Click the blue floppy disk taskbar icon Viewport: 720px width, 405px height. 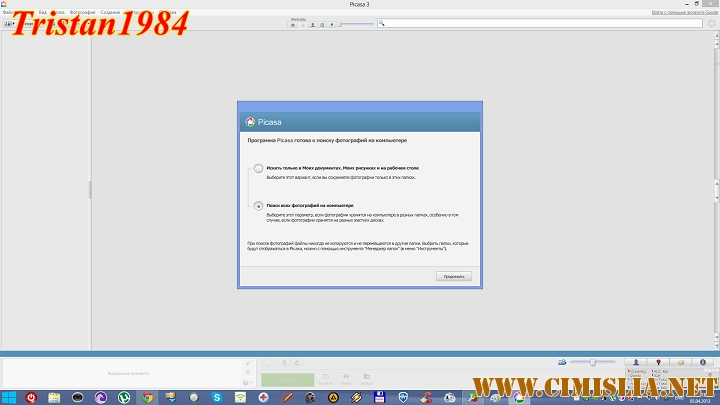[379, 397]
